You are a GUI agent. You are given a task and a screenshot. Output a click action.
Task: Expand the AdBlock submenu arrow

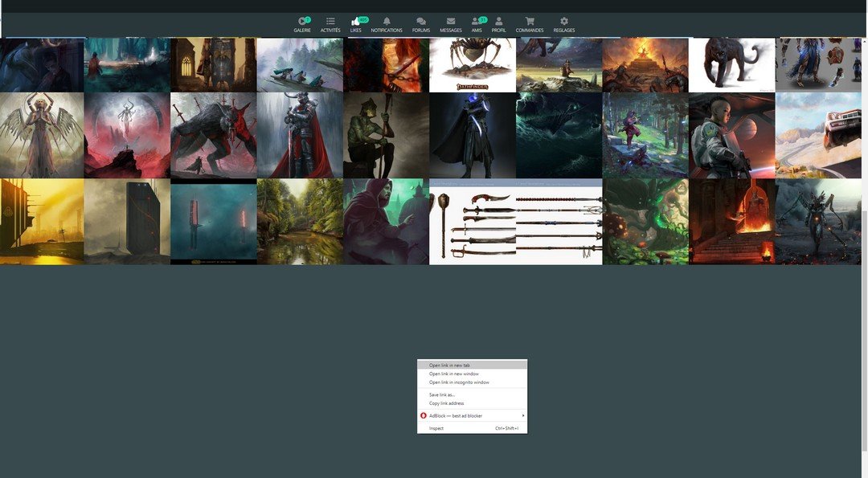[522, 415]
